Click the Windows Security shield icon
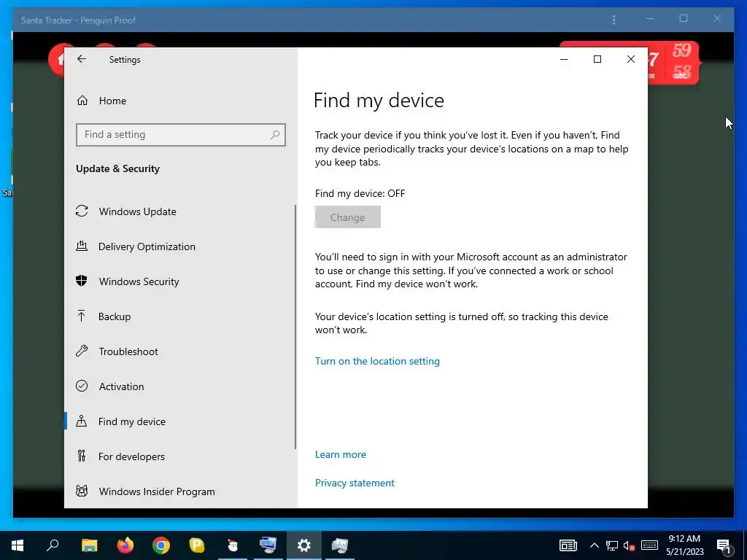The width and height of the screenshot is (747, 560). coord(82,281)
